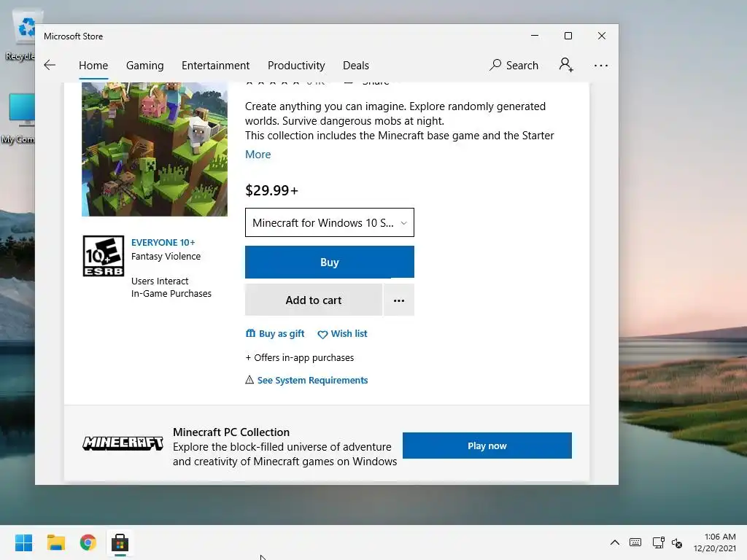Viewport: 747px width, 560px height.
Task: Click the muted volume tray icon
Action: tap(676, 542)
